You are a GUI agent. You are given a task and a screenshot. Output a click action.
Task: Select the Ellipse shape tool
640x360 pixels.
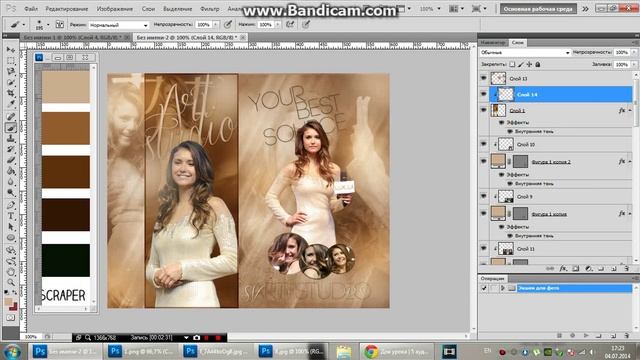11,238
